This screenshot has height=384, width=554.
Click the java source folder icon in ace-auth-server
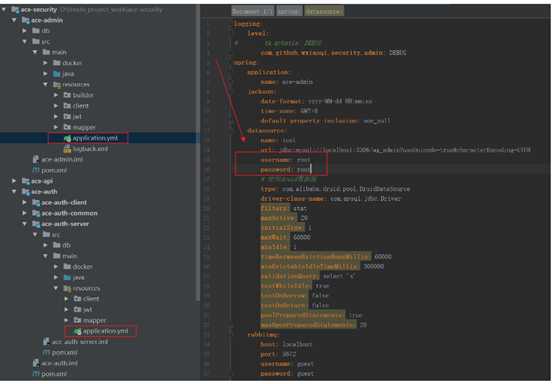click(67, 277)
